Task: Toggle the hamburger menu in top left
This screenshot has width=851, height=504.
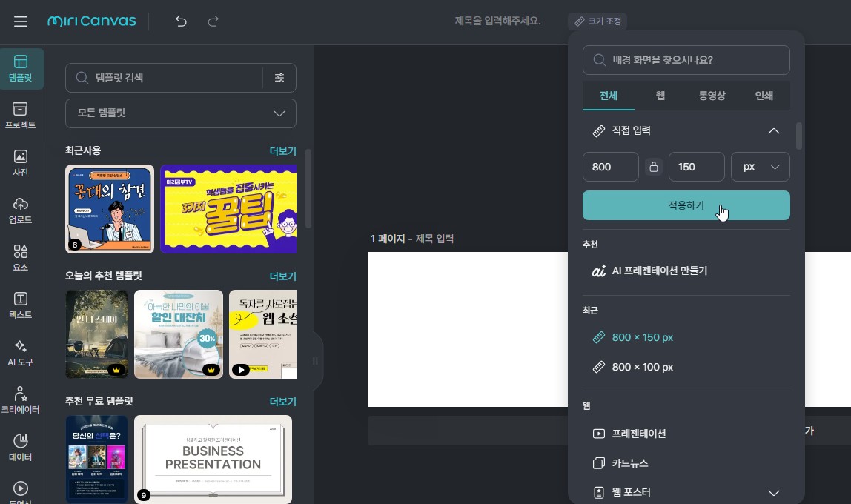Action: pyautogui.click(x=20, y=21)
